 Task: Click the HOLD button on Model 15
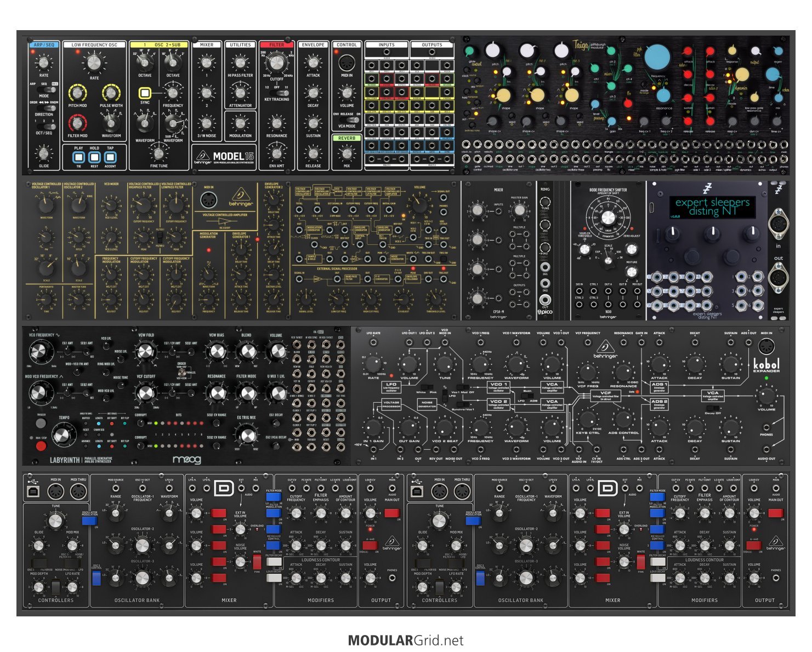[94, 158]
